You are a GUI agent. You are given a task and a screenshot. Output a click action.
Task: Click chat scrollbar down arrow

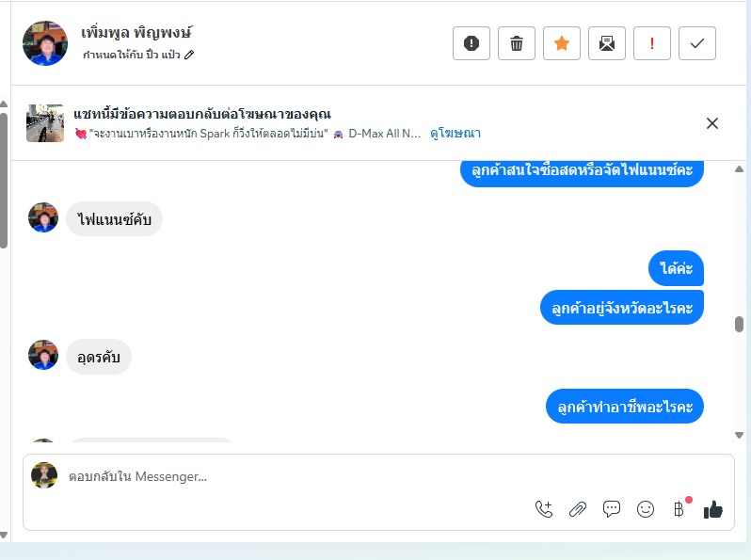(739, 435)
